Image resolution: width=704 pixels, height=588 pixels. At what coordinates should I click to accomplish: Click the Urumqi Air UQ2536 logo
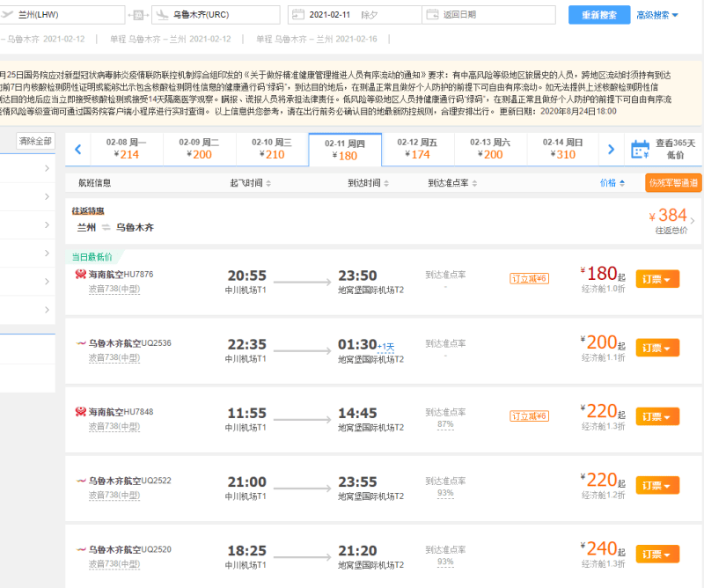pyautogui.click(x=81, y=343)
